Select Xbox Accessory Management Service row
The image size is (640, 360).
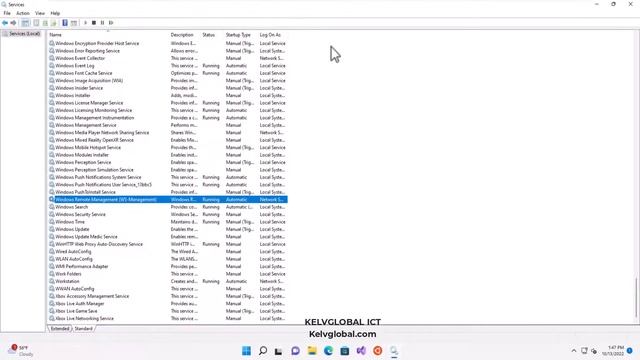tap(168, 296)
